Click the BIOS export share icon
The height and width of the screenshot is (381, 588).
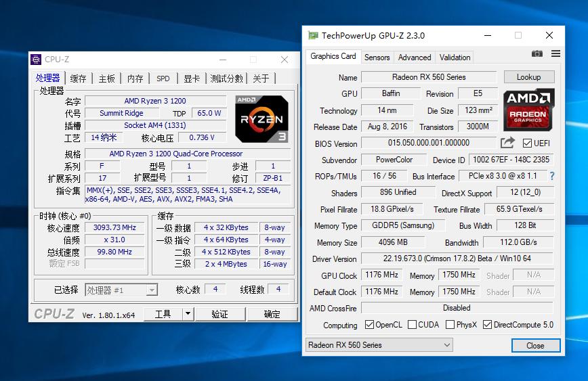point(507,143)
